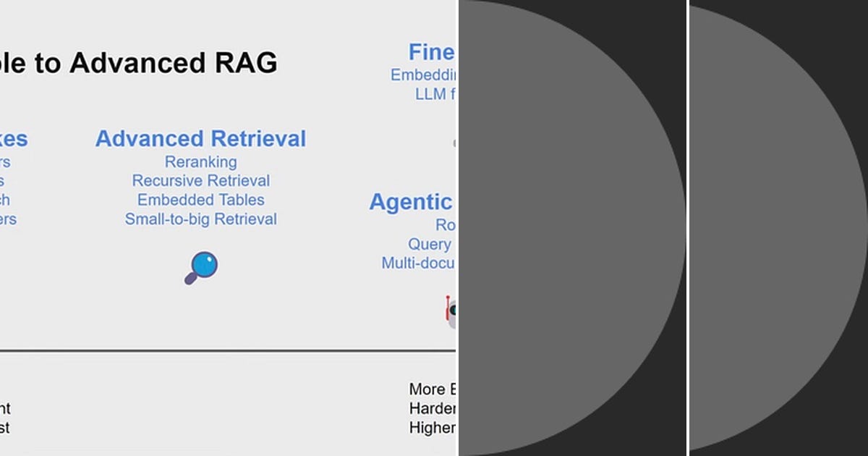The image size is (868, 456).
Task: Switch to the LLM fine-tuning entry
Action: (435, 93)
